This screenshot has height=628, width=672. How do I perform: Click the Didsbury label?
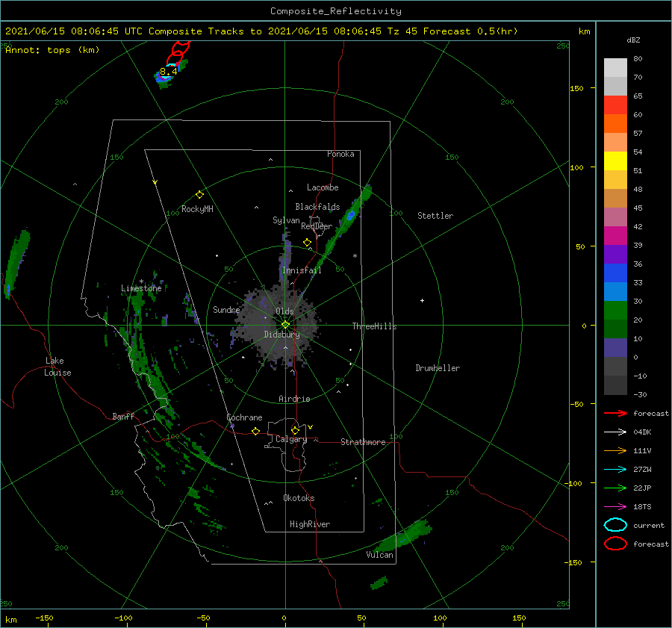pos(281,335)
